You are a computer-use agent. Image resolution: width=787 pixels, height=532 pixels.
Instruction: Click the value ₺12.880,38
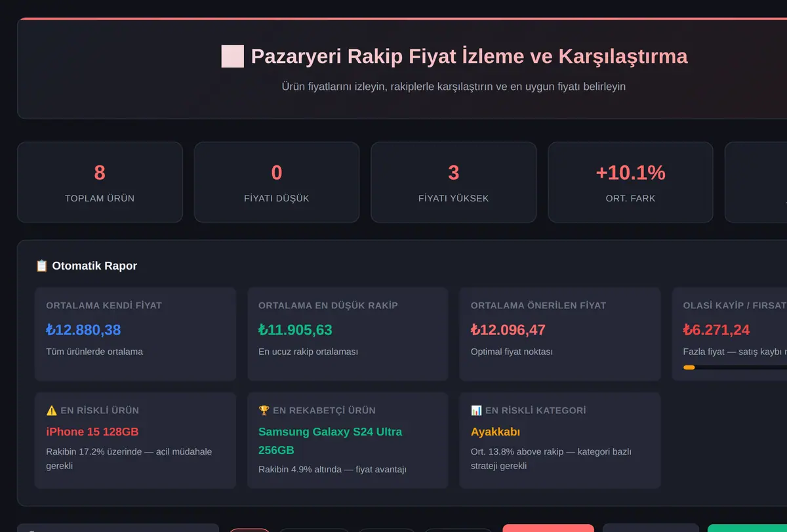83,330
